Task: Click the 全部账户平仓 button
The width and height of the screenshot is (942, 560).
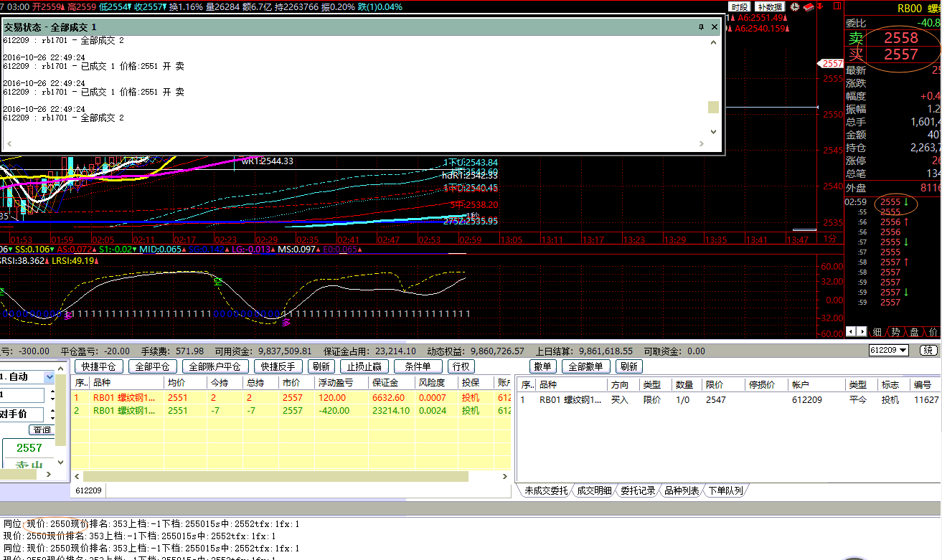Action: pyautogui.click(x=215, y=366)
